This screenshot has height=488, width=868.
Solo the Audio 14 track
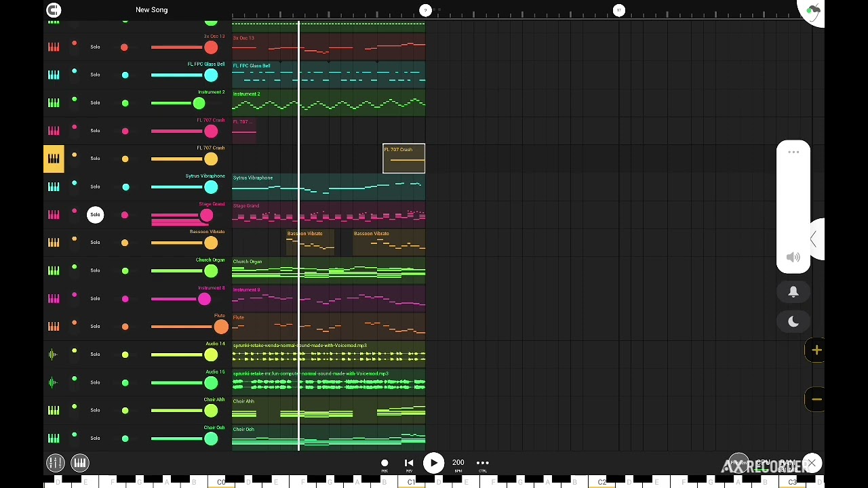95,354
